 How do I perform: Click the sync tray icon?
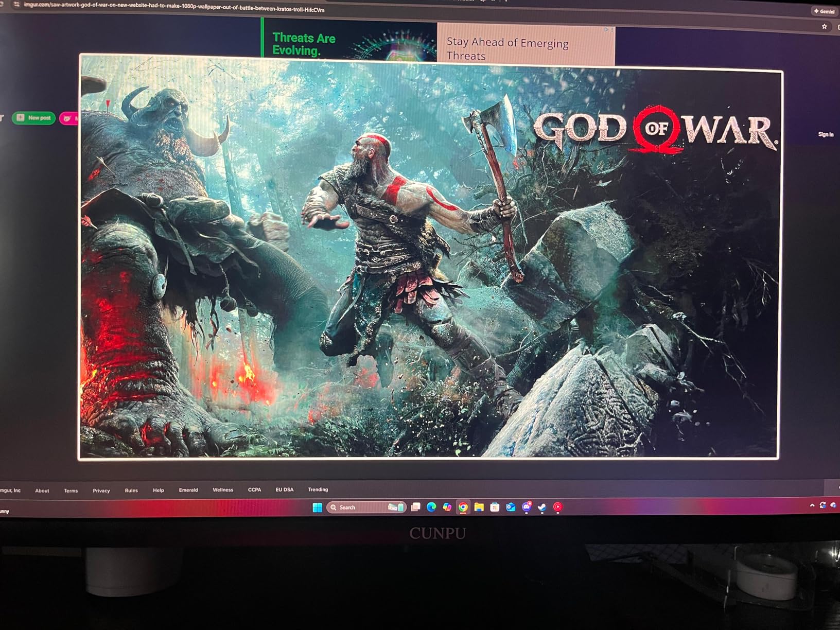822,505
